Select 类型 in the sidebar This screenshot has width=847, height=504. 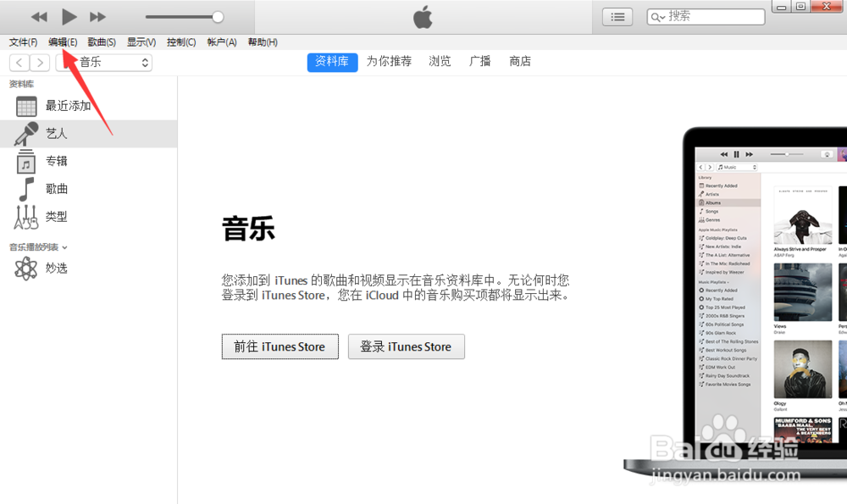(x=89, y=217)
